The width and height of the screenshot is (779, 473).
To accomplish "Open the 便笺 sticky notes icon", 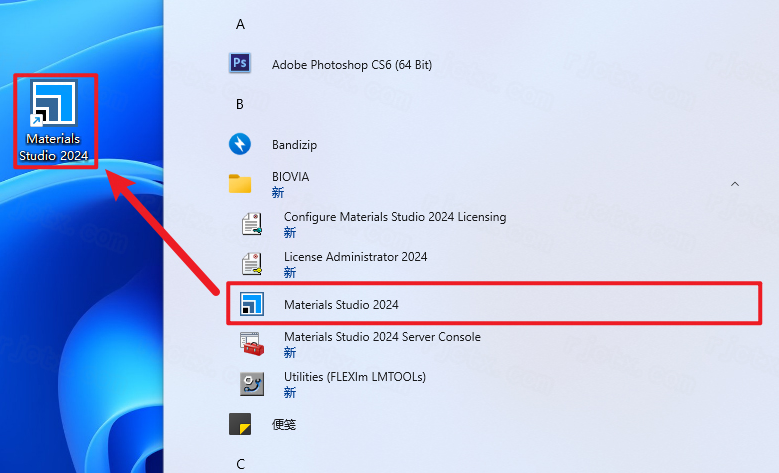I will point(240,424).
